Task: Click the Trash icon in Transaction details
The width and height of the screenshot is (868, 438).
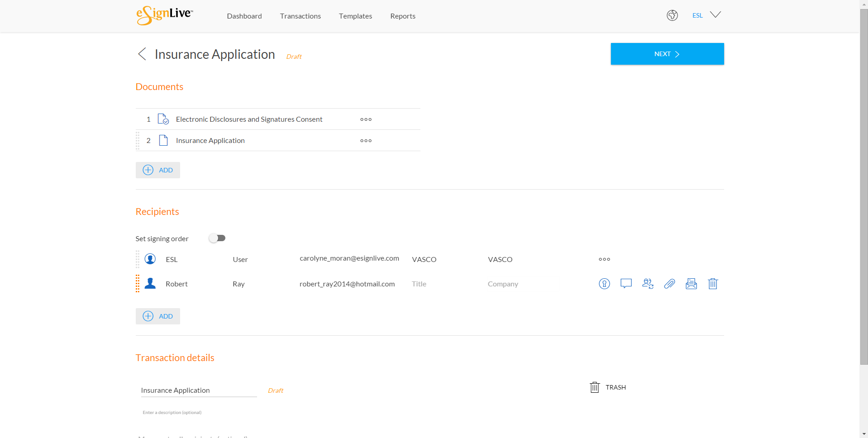Action: 594,387
